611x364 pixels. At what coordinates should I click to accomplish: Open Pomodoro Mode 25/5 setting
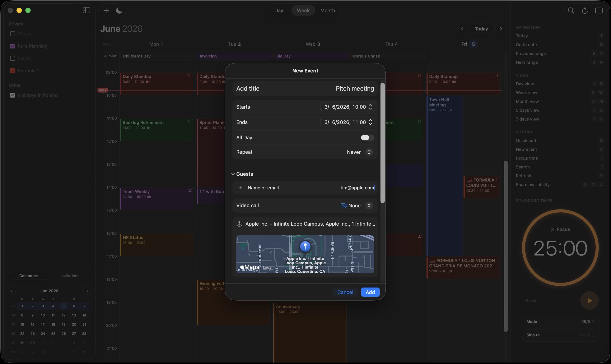pyautogui.click(x=560, y=322)
